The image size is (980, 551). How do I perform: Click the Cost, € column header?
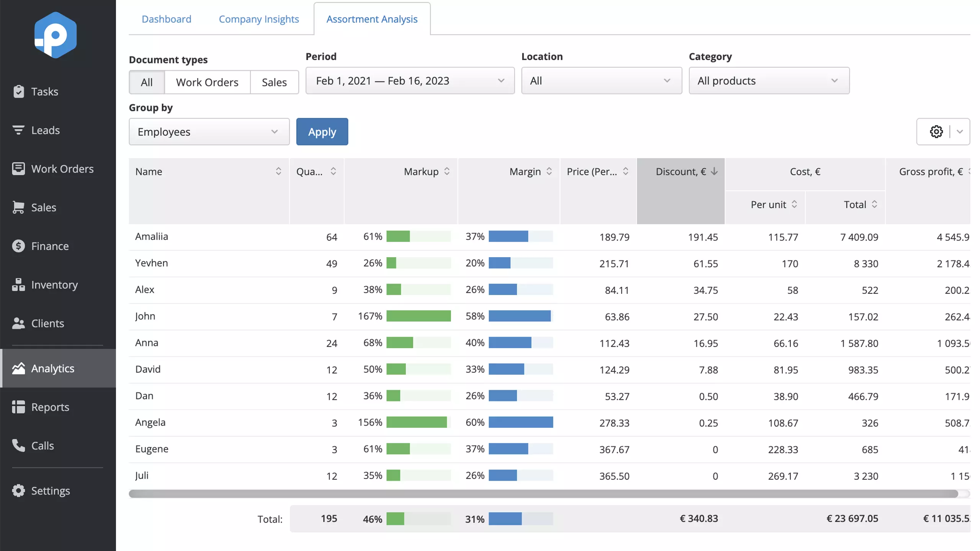tap(805, 171)
